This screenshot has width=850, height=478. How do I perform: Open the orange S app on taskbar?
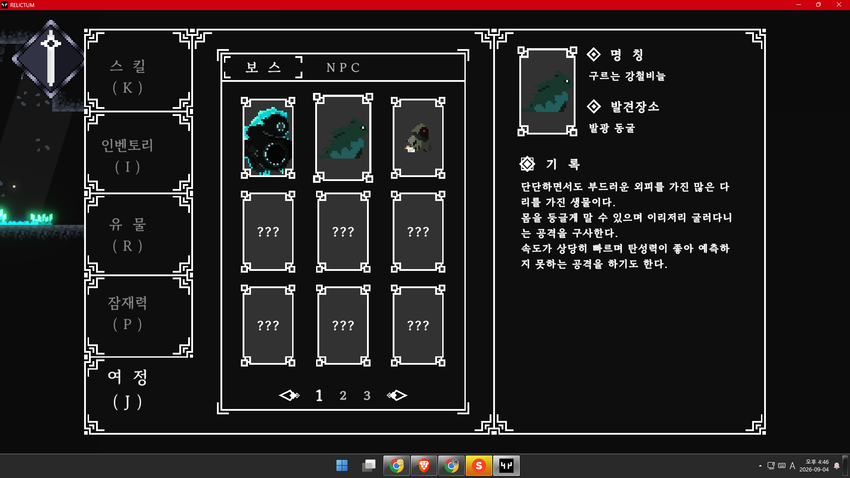479,466
